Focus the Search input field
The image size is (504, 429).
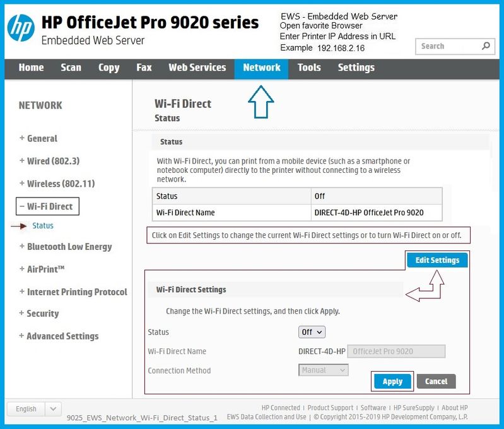[x=455, y=46]
